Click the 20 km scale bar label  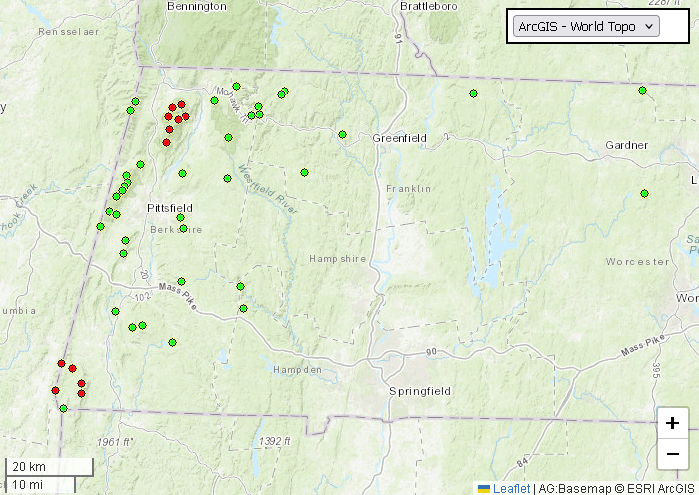click(29, 467)
